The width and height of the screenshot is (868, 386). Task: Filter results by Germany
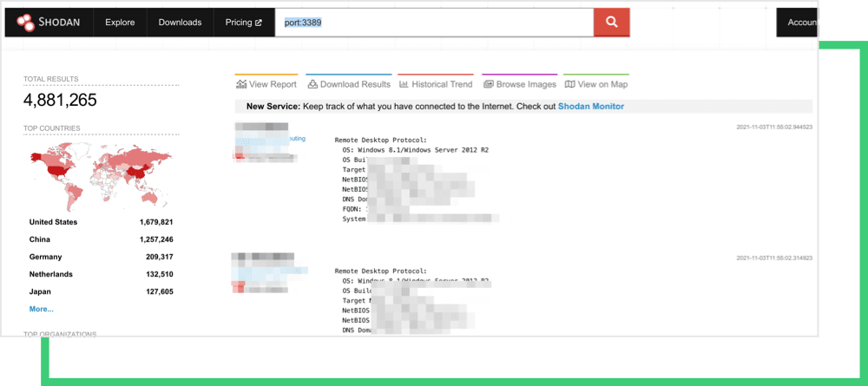45,257
